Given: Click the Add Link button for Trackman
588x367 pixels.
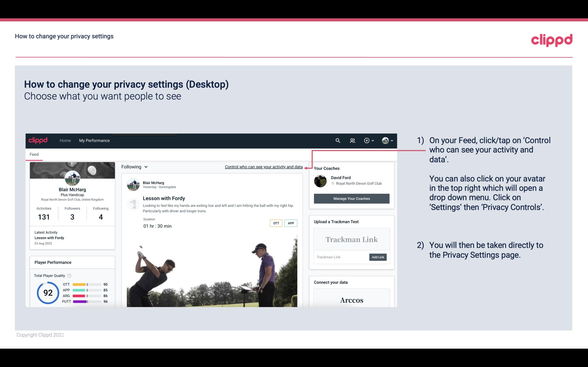Looking at the screenshot, I should (377, 257).
